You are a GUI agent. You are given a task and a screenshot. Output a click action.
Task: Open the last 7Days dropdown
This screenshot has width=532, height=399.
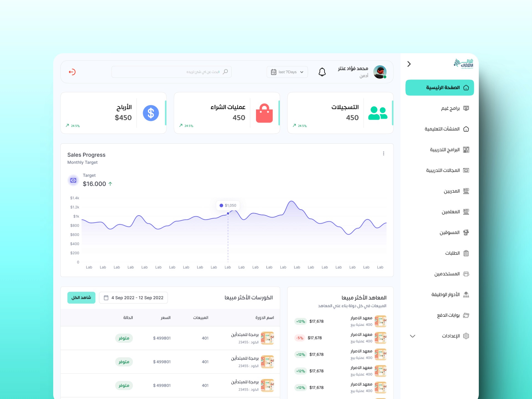point(287,72)
